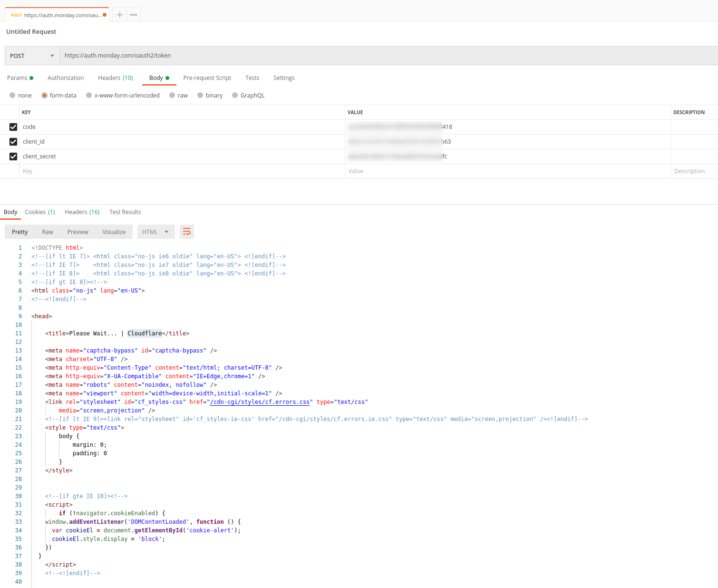Screen dimensions: 718x588
Task: Click the empty Description placeholder field
Action: (x=694, y=171)
